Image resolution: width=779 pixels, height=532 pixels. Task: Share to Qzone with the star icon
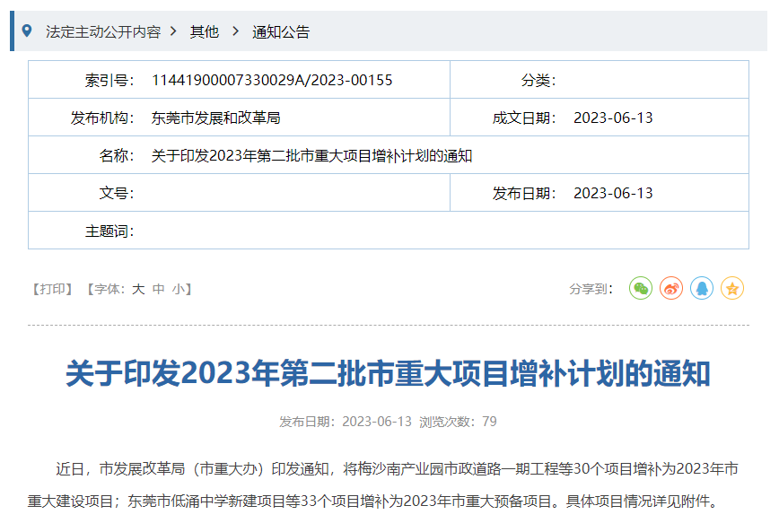[732, 288]
